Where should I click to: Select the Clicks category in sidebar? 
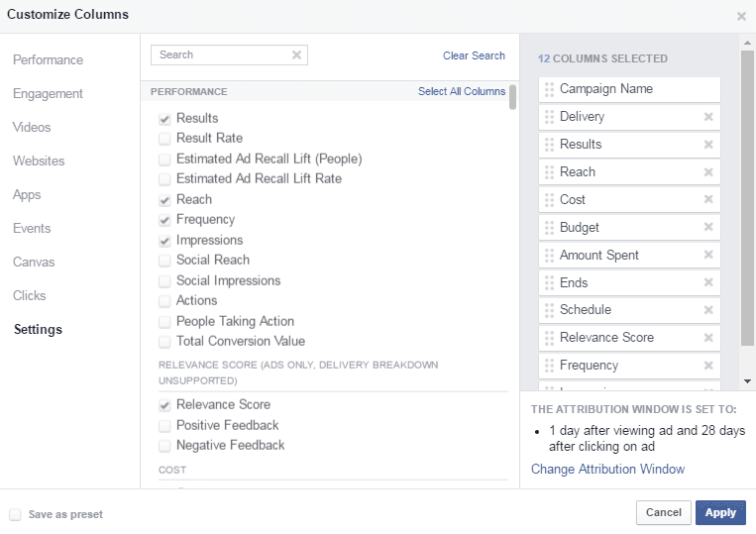(30, 296)
